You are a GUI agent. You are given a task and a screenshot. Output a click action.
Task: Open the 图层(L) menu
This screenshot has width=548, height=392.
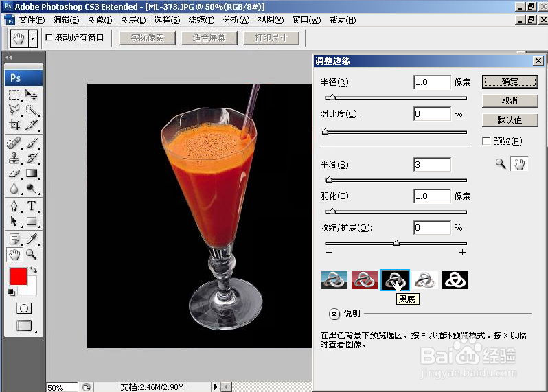click(x=133, y=20)
